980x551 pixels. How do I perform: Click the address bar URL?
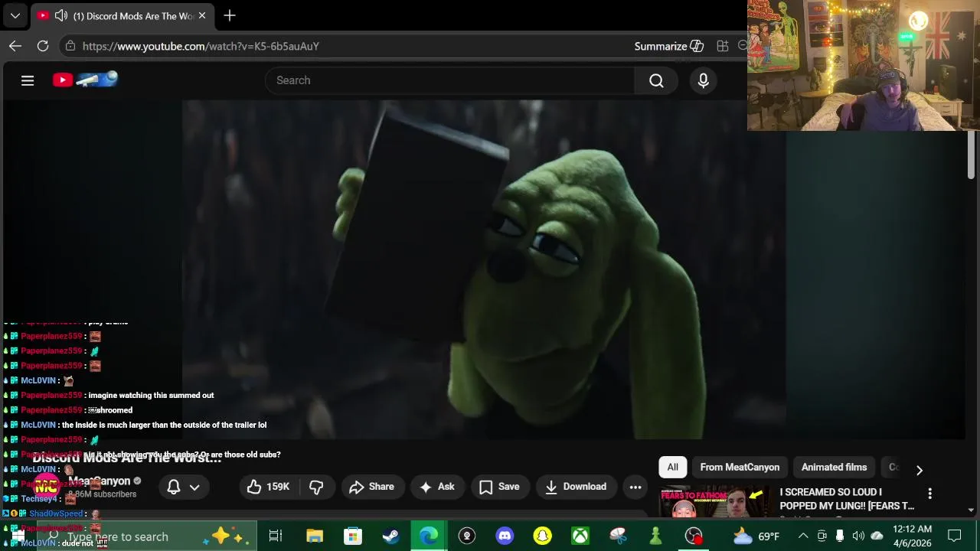pyautogui.click(x=201, y=46)
